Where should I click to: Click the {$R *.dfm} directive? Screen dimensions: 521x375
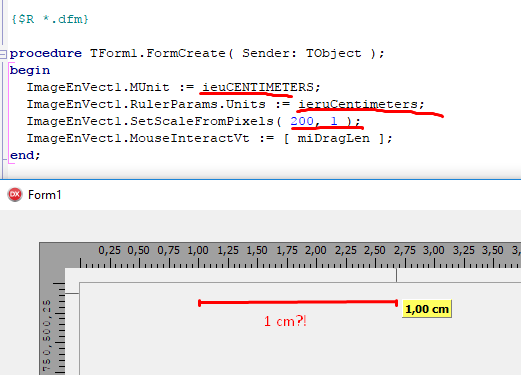50,19
